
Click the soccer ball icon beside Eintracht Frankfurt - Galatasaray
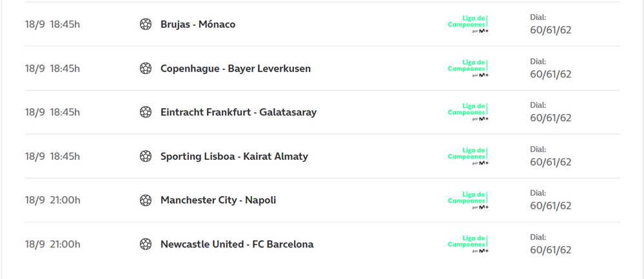point(146,112)
